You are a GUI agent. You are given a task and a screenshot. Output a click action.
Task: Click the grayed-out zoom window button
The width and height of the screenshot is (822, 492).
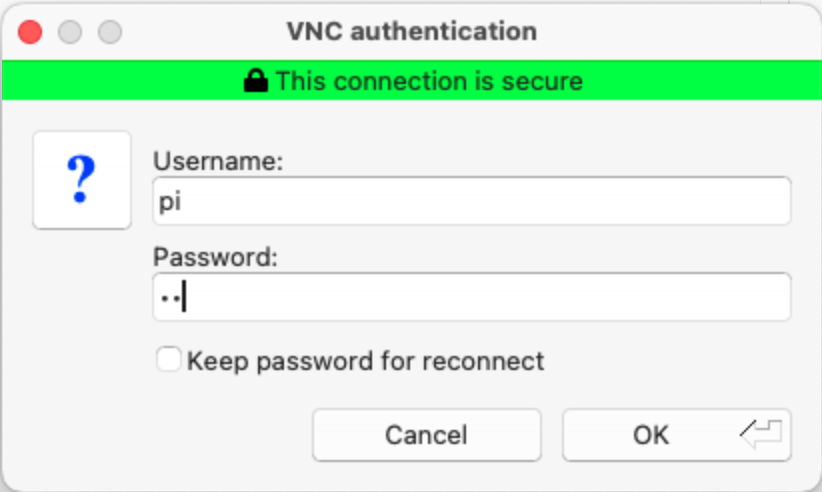pyautogui.click(x=110, y=32)
